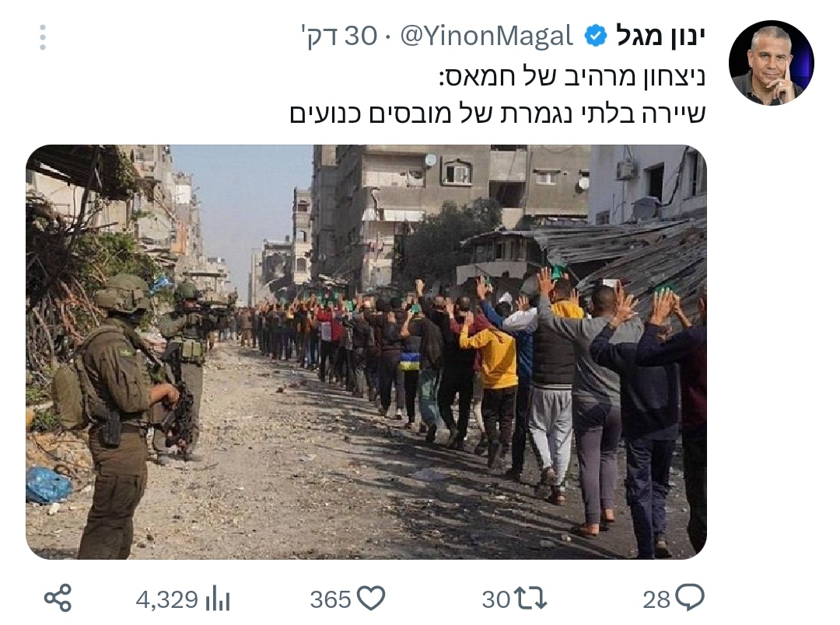Viewport: 840px width, 625px height.
Task: Like the tweet with the heart icon
Action: pyautogui.click(x=371, y=599)
